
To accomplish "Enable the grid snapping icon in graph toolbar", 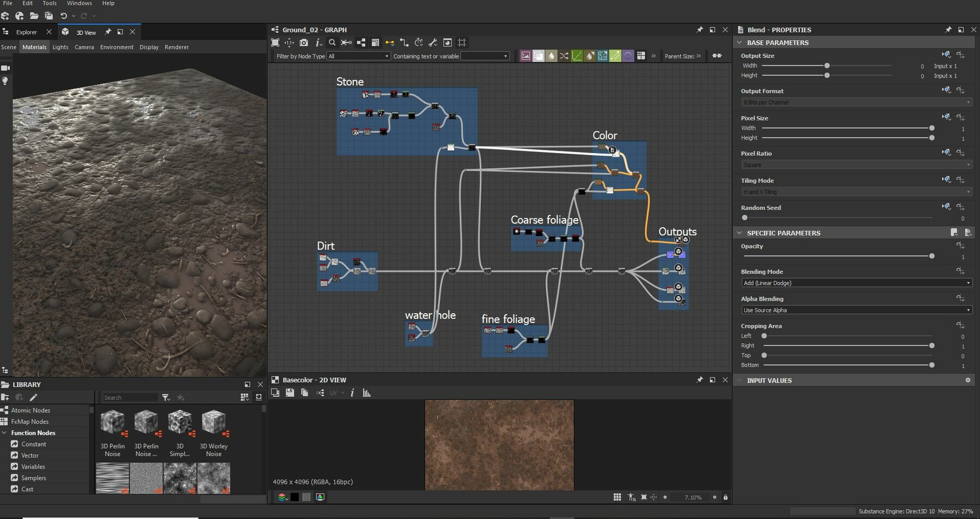I will (x=462, y=42).
